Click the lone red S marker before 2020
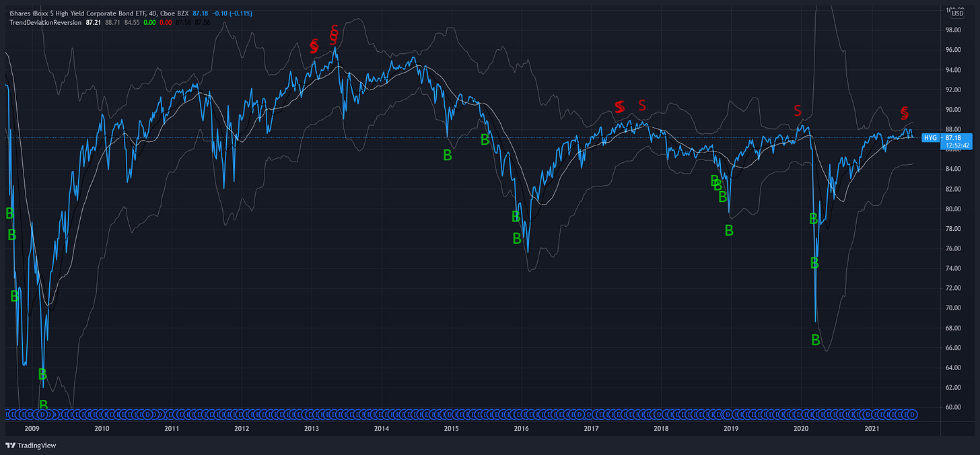 (x=798, y=109)
